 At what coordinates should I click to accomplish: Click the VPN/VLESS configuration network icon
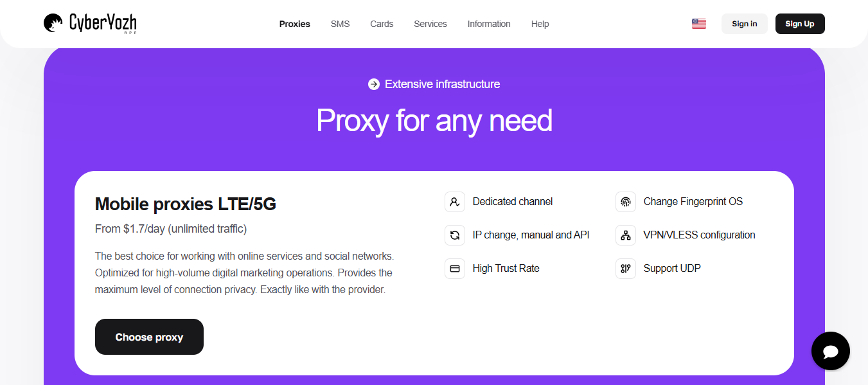pos(626,235)
